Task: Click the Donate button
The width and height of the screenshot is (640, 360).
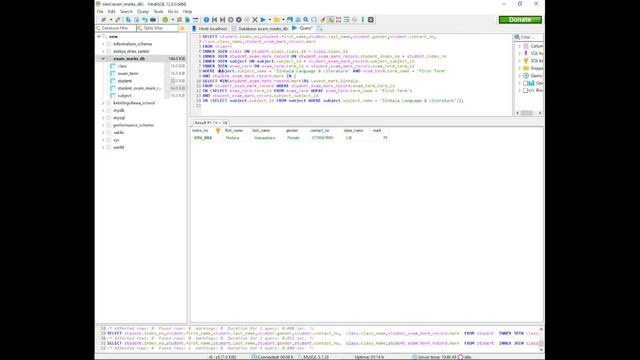Action: pyautogui.click(x=520, y=20)
